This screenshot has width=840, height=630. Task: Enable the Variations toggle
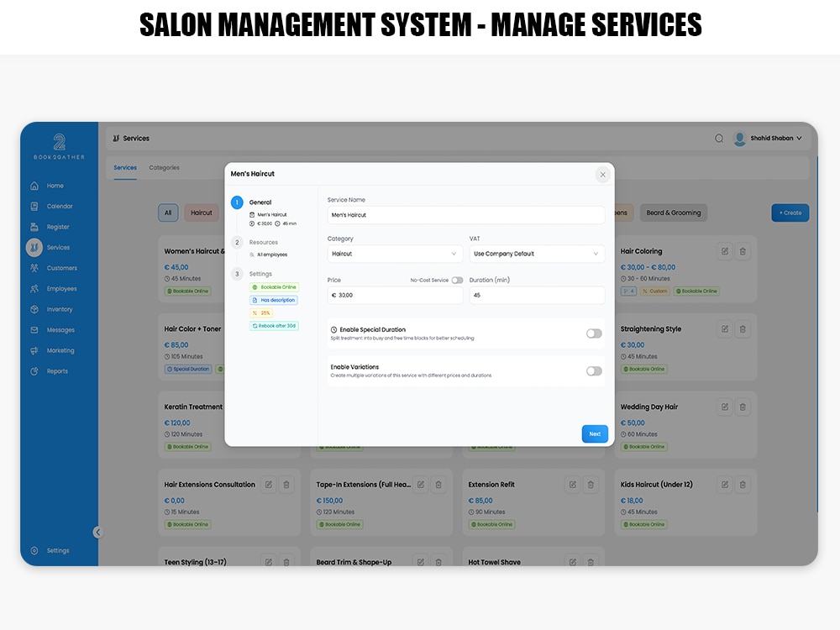coord(594,371)
